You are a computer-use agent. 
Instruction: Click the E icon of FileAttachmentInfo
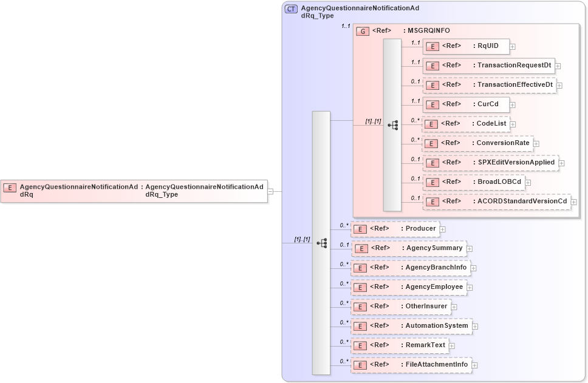[x=360, y=364]
